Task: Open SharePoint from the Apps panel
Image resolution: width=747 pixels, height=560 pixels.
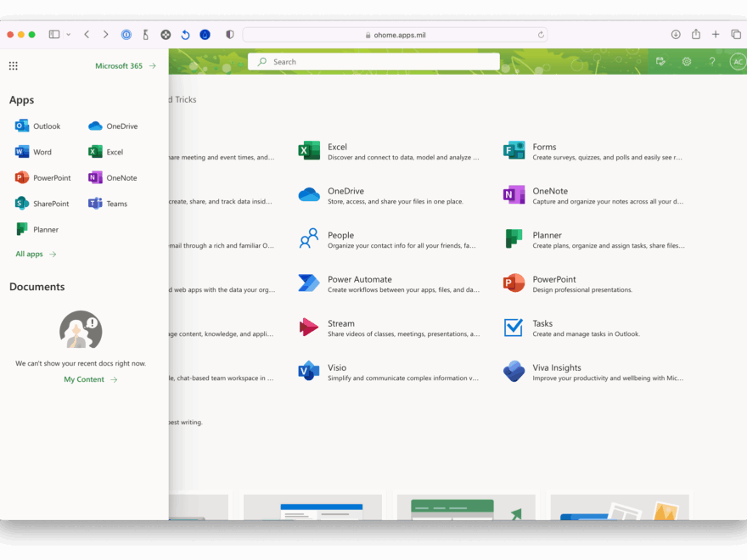Action: 42,204
